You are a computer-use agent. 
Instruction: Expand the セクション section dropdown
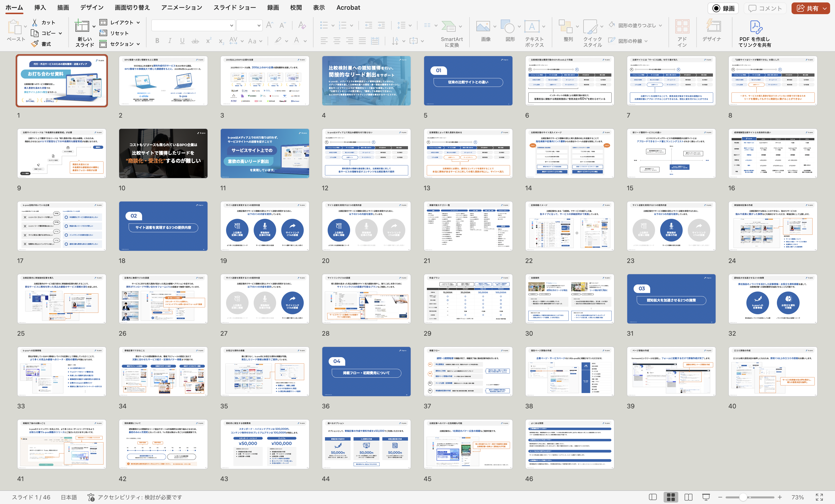(x=138, y=44)
